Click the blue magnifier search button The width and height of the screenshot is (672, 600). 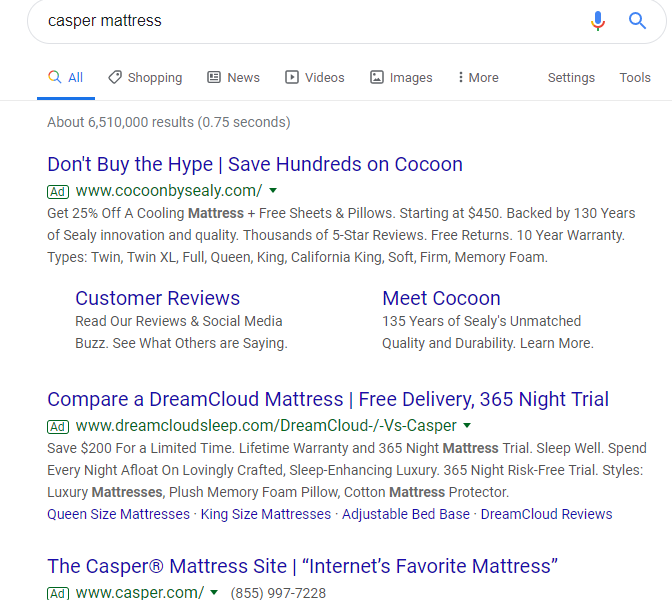(637, 21)
